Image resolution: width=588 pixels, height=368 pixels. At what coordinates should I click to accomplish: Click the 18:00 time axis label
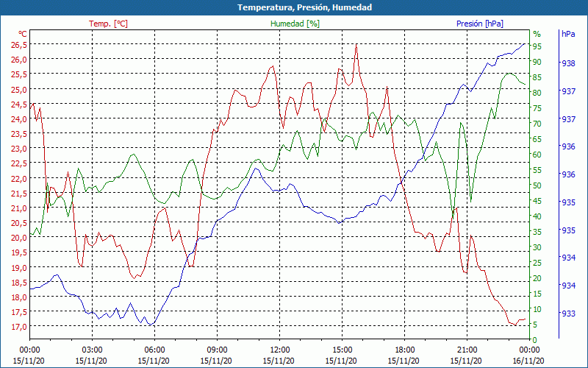tap(404, 349)
